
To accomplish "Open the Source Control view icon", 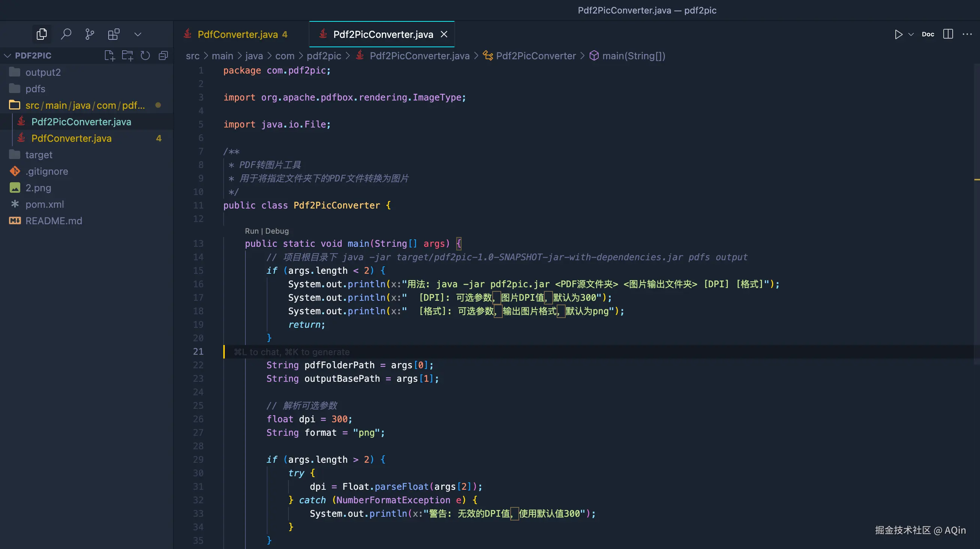I will coord(90,34).
